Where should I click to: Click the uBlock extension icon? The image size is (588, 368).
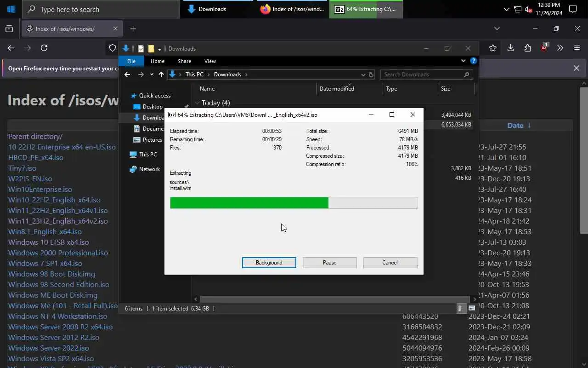544,47
